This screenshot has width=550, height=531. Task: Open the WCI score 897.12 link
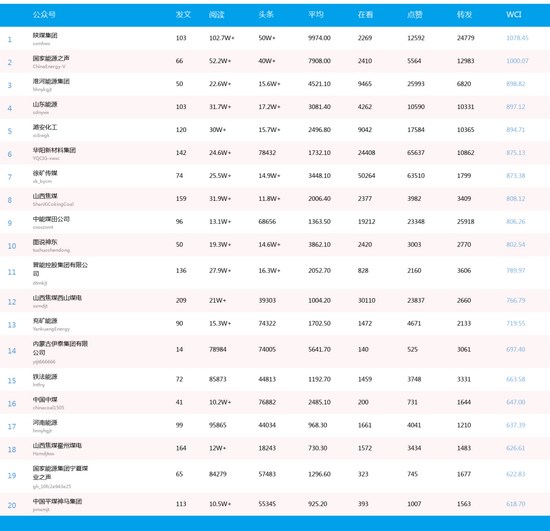(516, 107)
